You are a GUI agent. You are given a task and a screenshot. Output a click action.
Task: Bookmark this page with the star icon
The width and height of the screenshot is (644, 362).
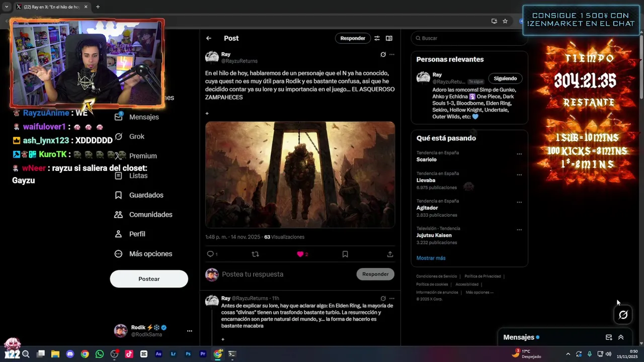505,21
